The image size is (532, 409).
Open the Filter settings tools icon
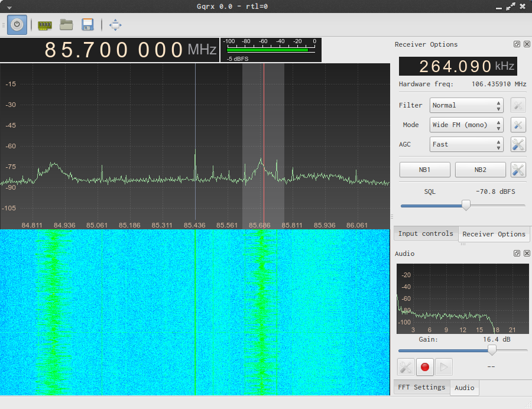[x=518, y=105]
